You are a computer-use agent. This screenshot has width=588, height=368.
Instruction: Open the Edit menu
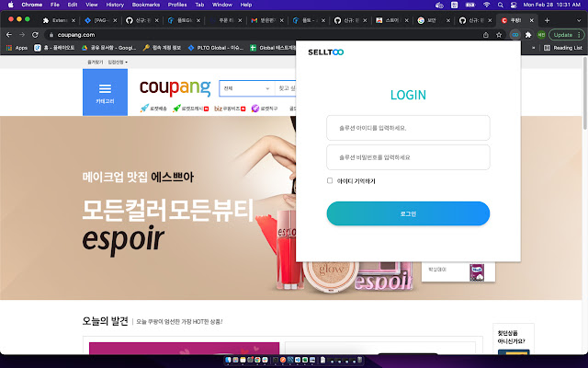pos(73,5)
